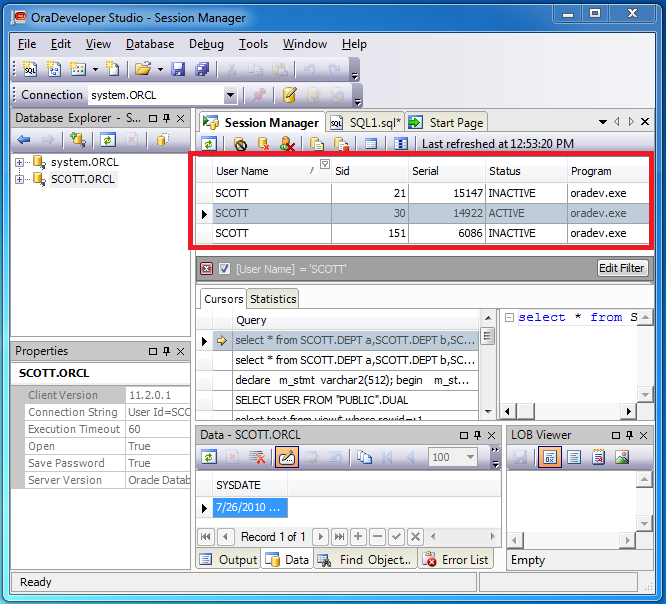Click filter icon in User Name column header

point(325,164)
